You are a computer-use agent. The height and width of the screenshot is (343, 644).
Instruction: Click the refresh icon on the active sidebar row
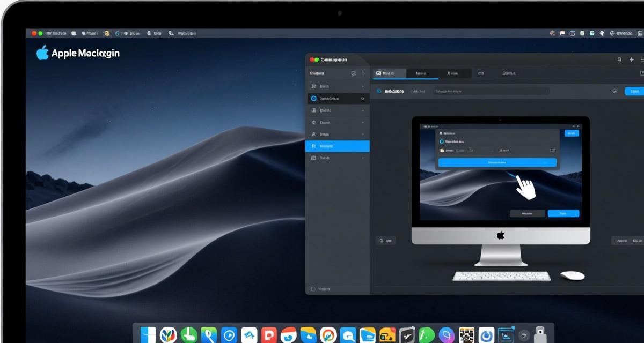[362, 98]
